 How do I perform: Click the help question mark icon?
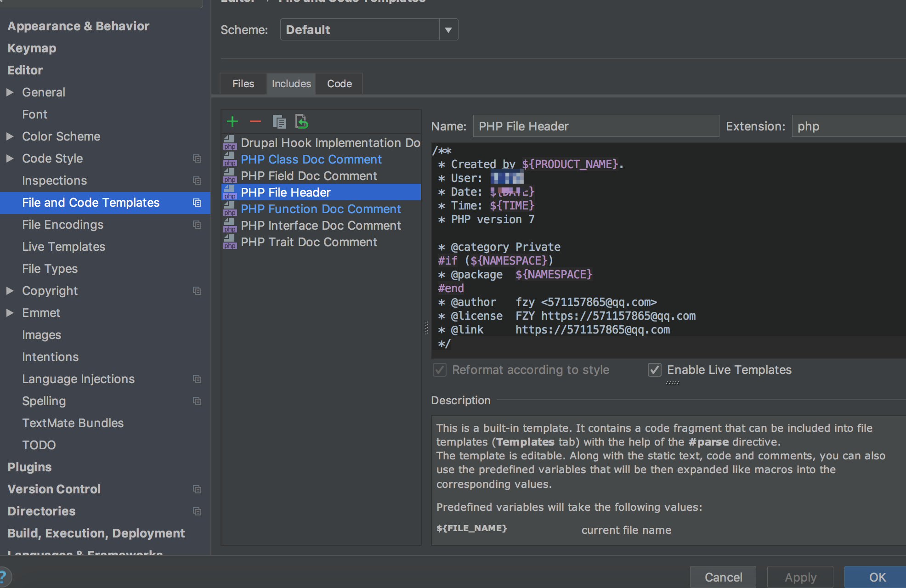coord(4,577)
